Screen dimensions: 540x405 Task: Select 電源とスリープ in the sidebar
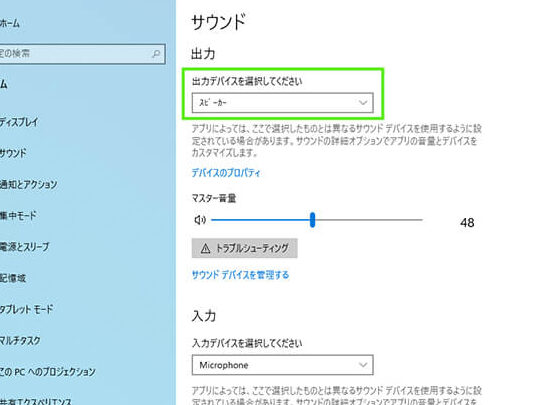pyautogui.click(x=24, y=247)
